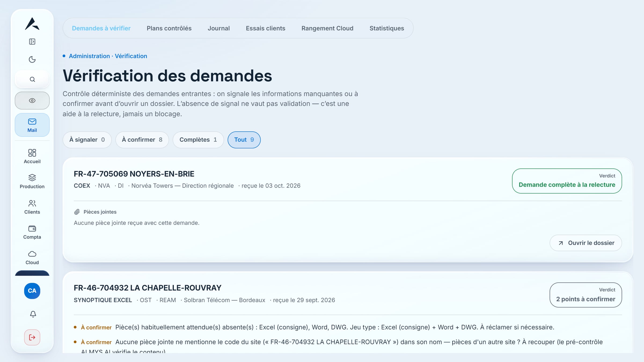Click the red logout icon
The height and width of the screenshot is (362, 644).
(32, 337)
